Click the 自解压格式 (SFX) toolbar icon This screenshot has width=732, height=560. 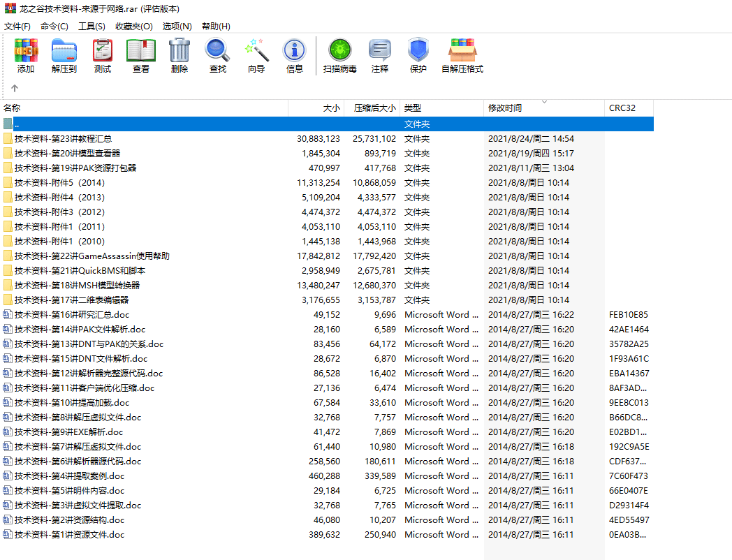[x=462, y=50]
